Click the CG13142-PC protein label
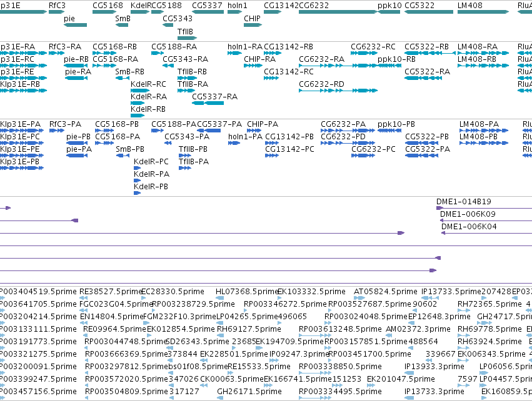Screen dimensions: 532x401 289,149
